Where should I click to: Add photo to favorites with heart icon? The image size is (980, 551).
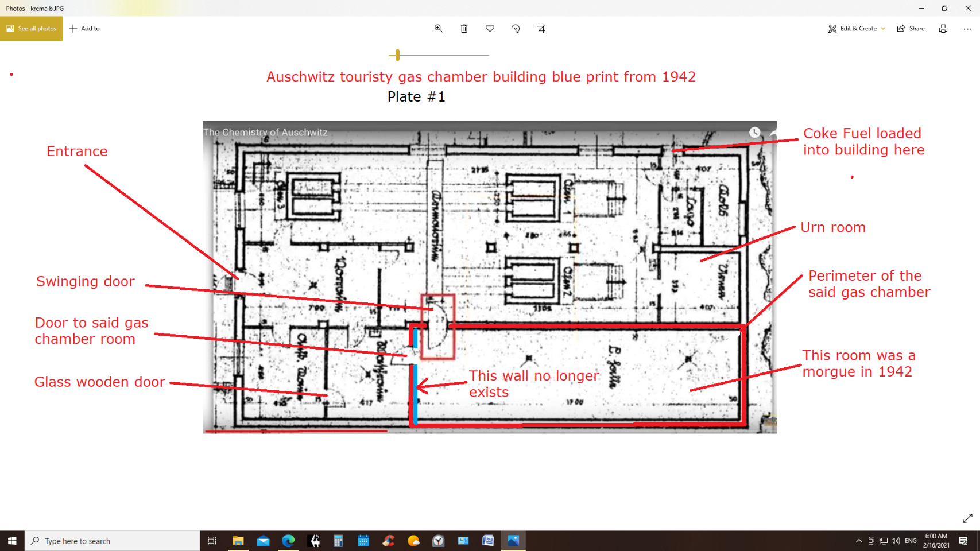[490, 29]
